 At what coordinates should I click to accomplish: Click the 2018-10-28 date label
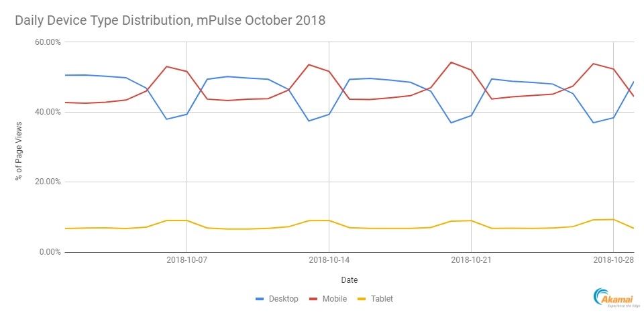[613, 261]
